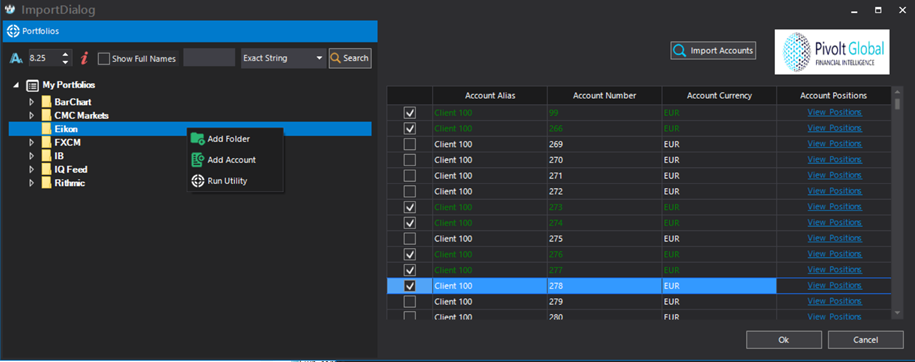Screen dimensions: 915x362
Task: Check the account 270 row checkbox
Action: pyautogui.click(x=410, y=159)
